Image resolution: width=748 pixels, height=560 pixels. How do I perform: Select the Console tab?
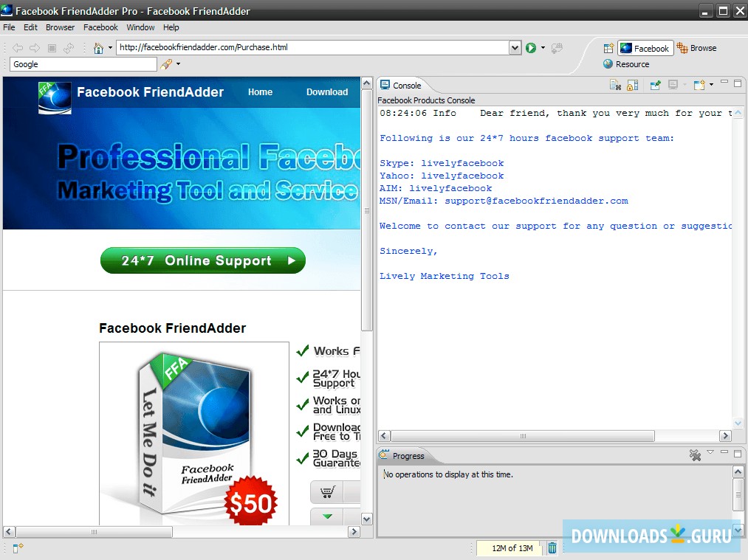pos(401,86)
